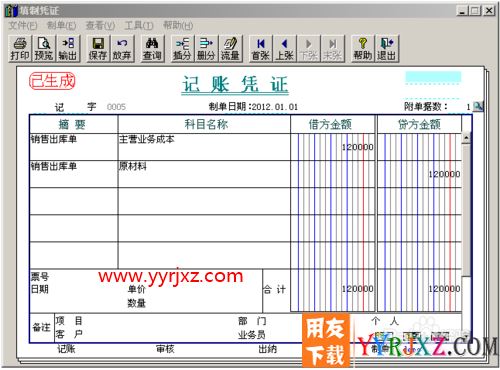Click the voucher table scroll-up arrow
500x370 pixels.
[x=466, y=138]
